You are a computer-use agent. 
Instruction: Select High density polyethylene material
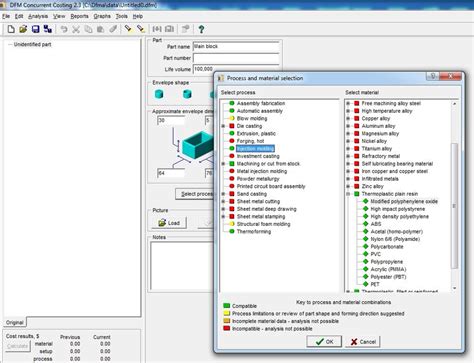click(x=400, y=216)
